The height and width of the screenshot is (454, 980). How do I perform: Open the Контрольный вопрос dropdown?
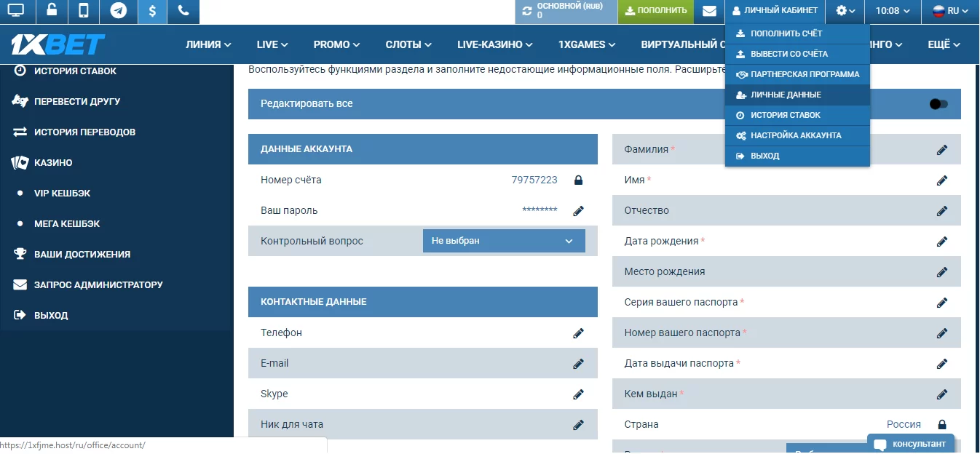(x=503, y=240)
